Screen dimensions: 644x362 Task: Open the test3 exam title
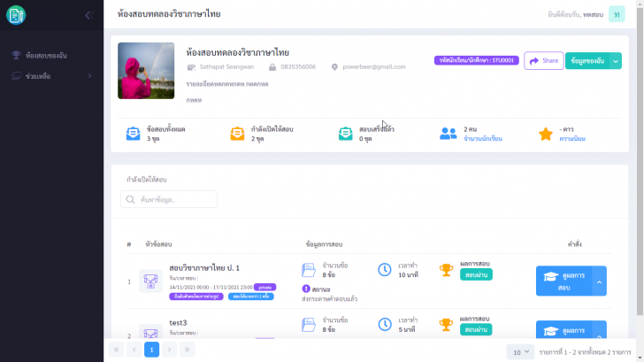click(178, 323)
